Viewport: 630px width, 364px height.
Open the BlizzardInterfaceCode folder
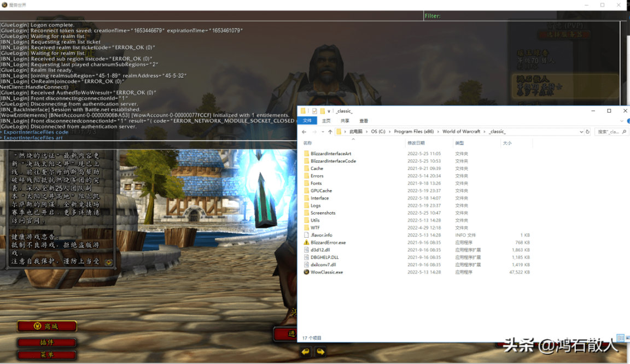[333, 161]
